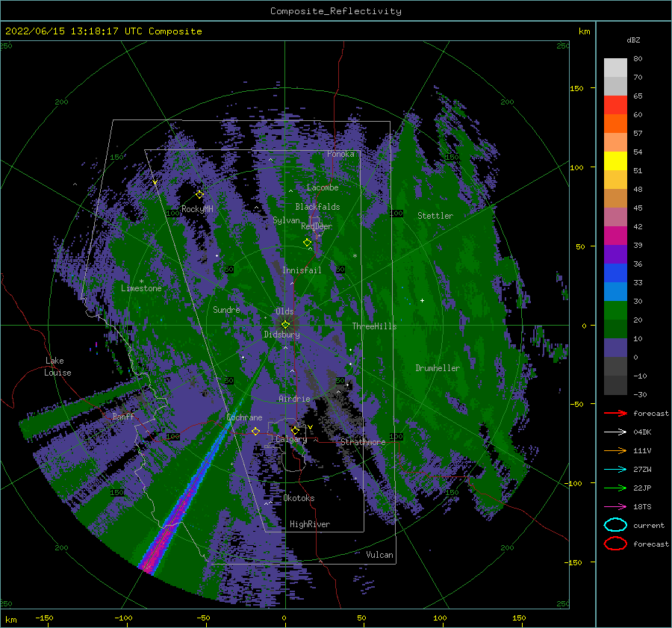Click the yellow km label at bottom left
Screen dimensions: 672x628
pos(10,620)
